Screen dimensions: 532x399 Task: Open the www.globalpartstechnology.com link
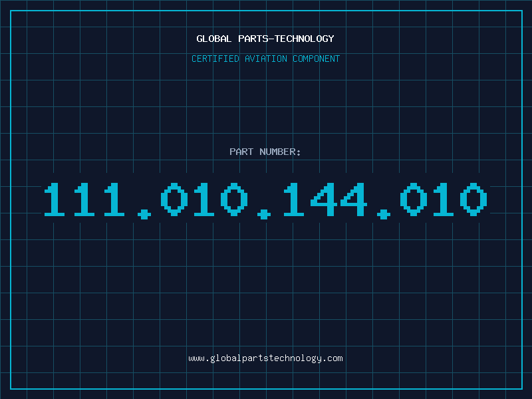(265, 358)
